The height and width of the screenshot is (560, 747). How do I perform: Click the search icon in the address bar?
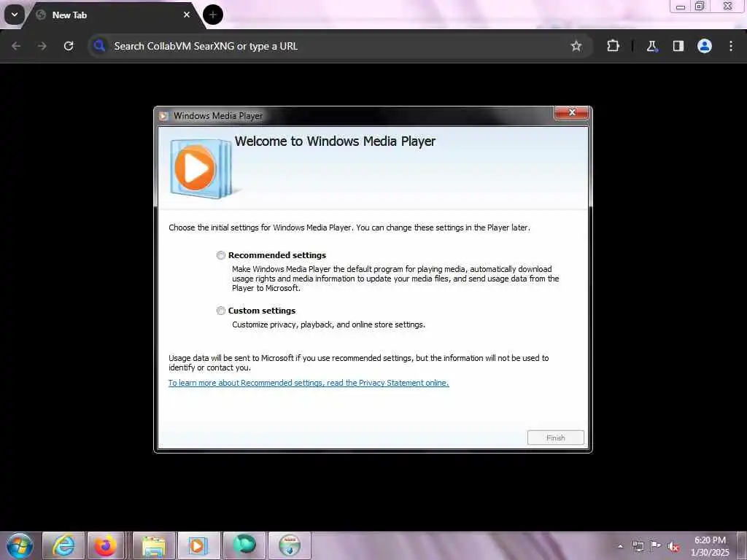click(x=99, y=46)
